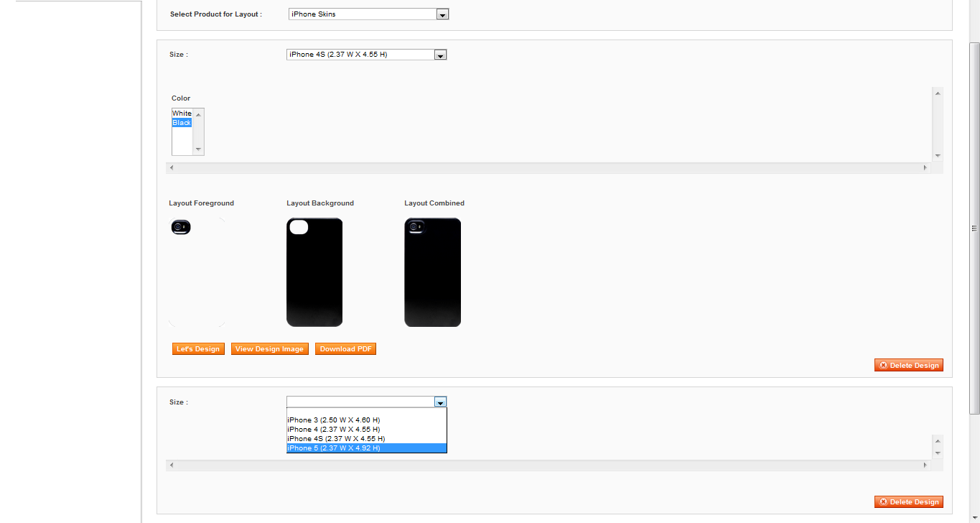980x523 pixels.
Task: Choose iPhone 5 (2.37 W X 4.92 H) option
Action: (367, 448)
